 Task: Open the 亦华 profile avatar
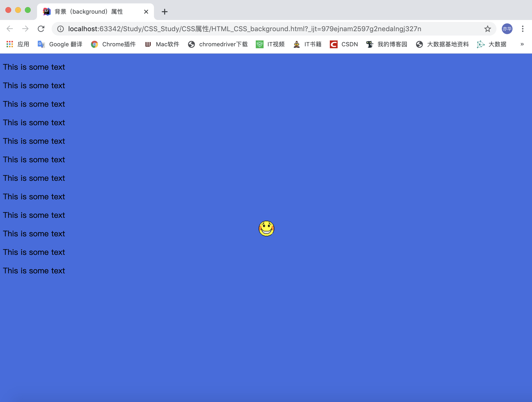click(x=507, y=29)
